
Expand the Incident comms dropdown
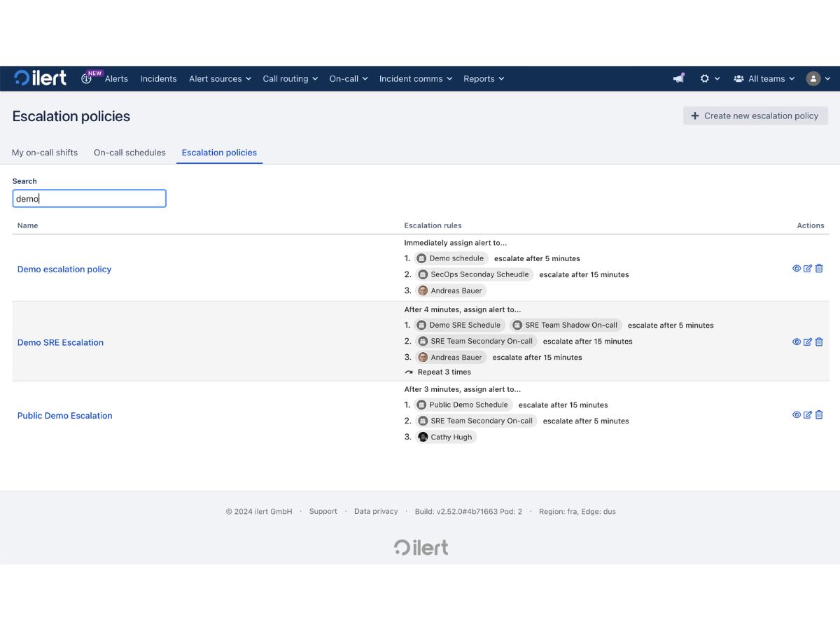pos(416,78)
